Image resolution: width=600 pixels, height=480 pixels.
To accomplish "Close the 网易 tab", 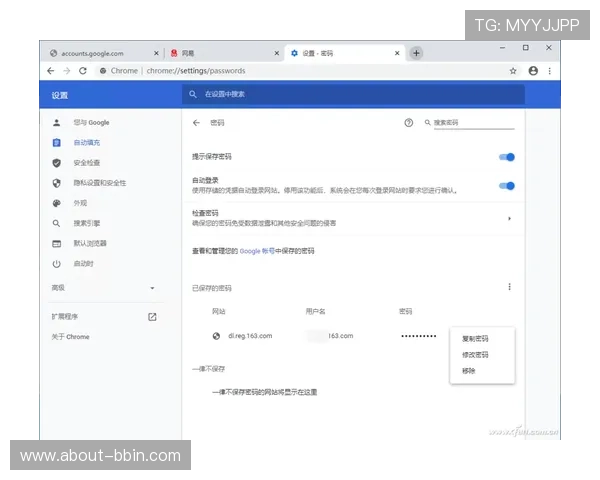I will [x=277, y=53].
